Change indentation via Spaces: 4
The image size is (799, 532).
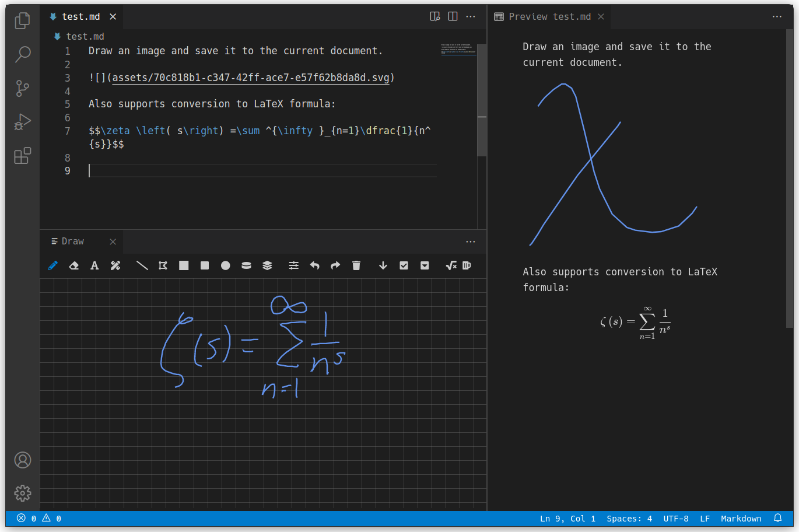point(629,519)
